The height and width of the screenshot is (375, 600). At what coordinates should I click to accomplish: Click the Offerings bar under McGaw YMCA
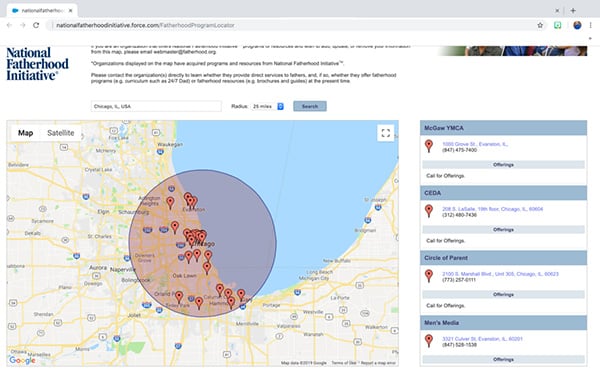[x=504, y=165]
